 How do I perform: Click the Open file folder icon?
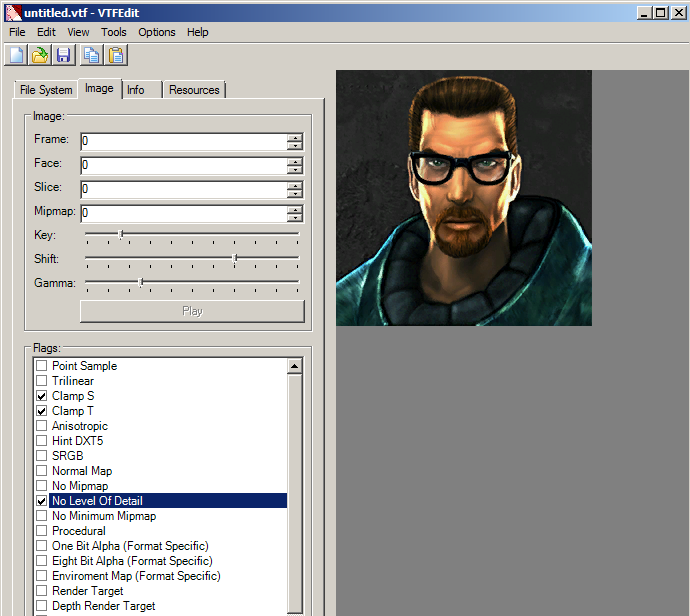coord(40,55)
